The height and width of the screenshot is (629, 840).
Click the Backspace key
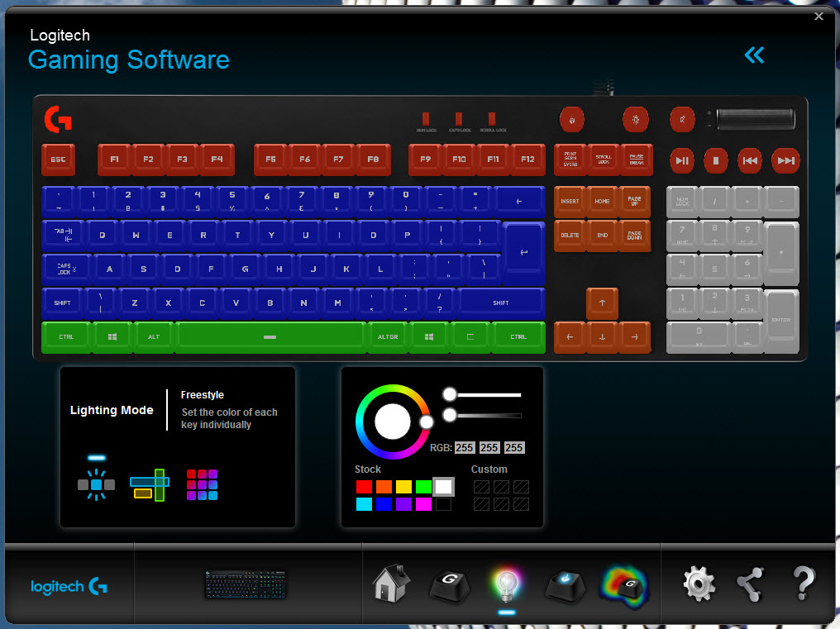coord(519,202)
